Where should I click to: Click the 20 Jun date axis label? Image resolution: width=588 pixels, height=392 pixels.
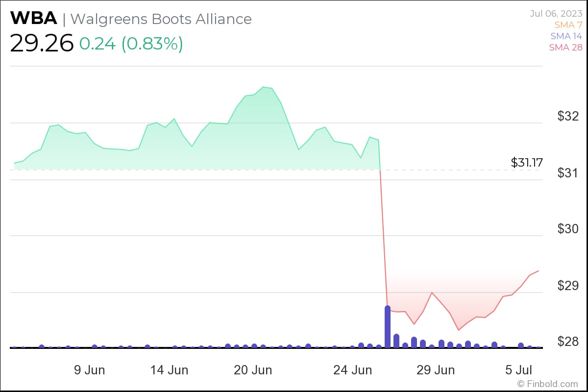pyautogui.click(x=253, y=370)
